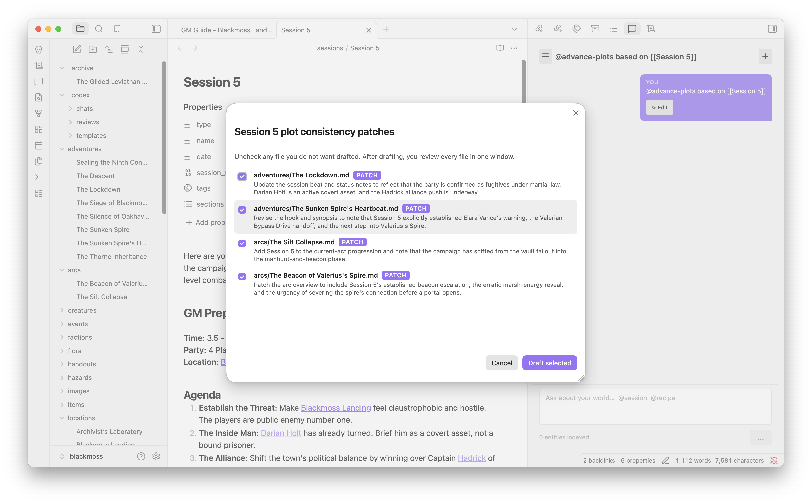Create a new folder in the explorer

pos(93,50)
